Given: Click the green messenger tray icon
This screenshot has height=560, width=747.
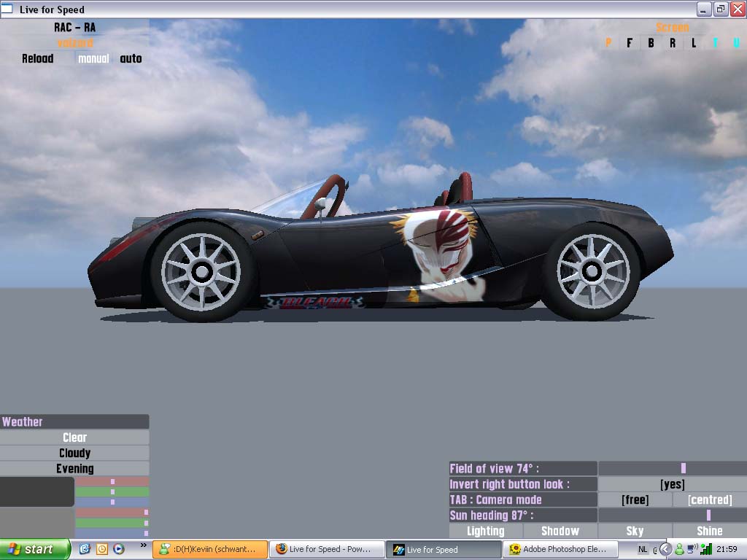Looking at the screenshot, I should 679,550.
